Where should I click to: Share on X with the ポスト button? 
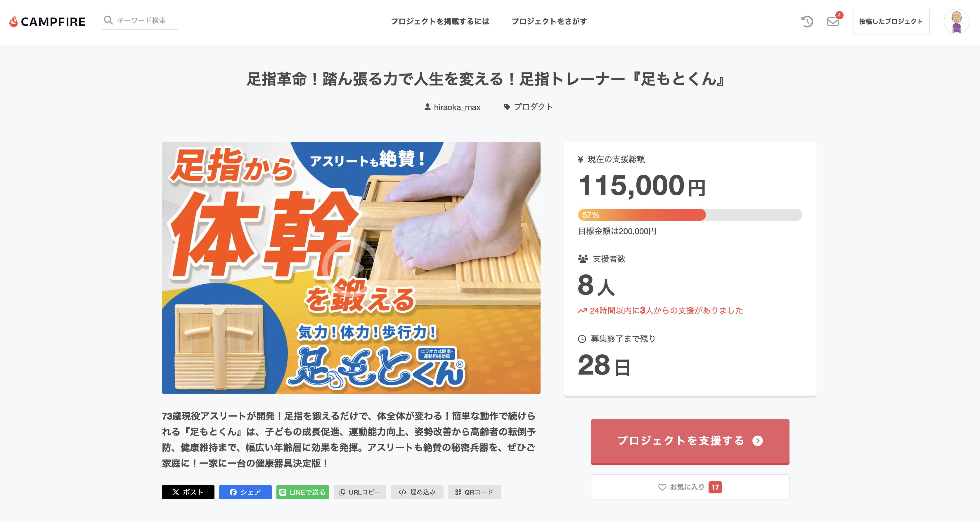tap(188, 492)
